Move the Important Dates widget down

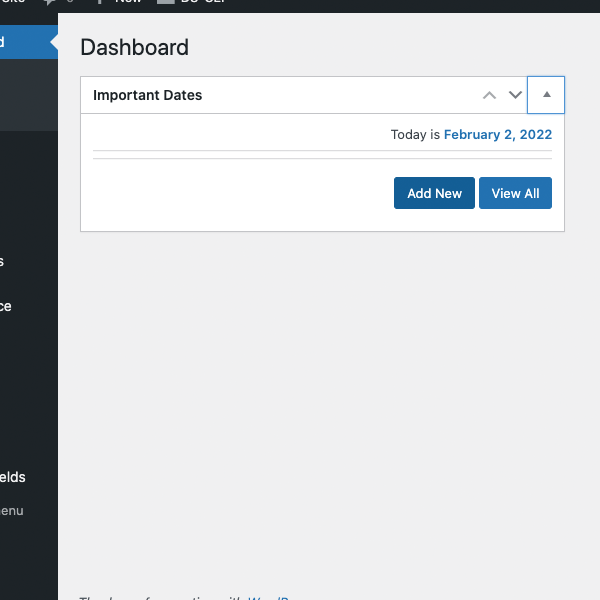[515, 95]
